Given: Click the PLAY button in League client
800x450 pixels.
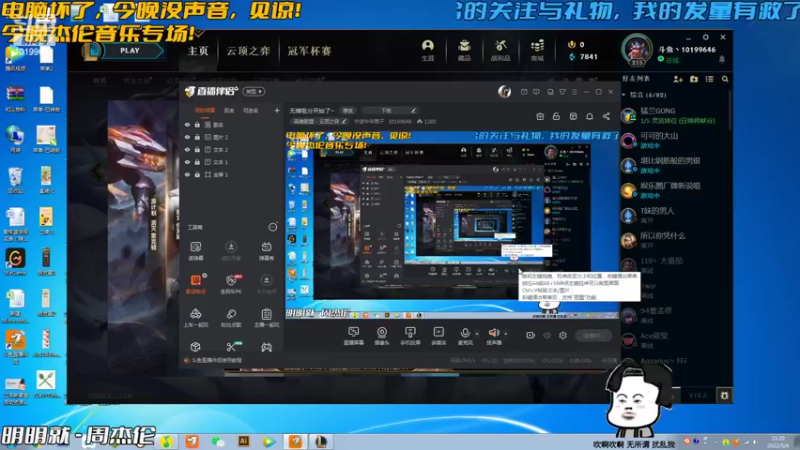Looking at the screenshot, I should click(x=130, y=51).
